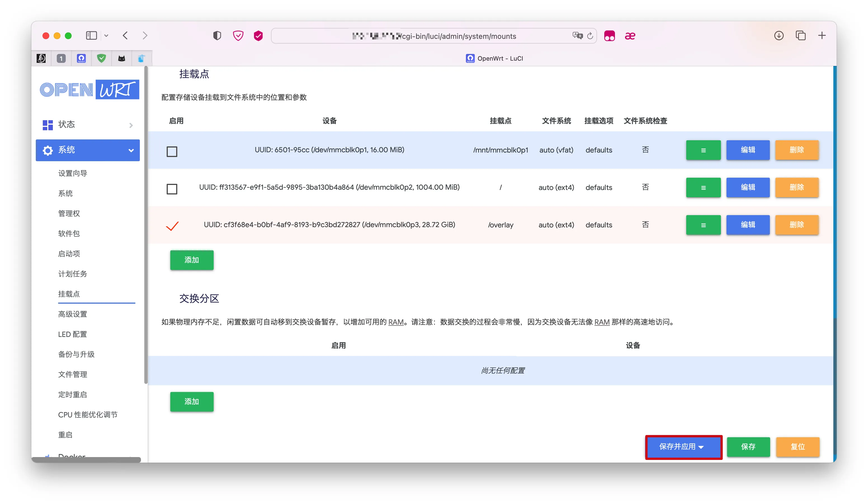Screen dimensions: 868x504
Task: Click the orange 复位 button
Action: click(798, 447)
